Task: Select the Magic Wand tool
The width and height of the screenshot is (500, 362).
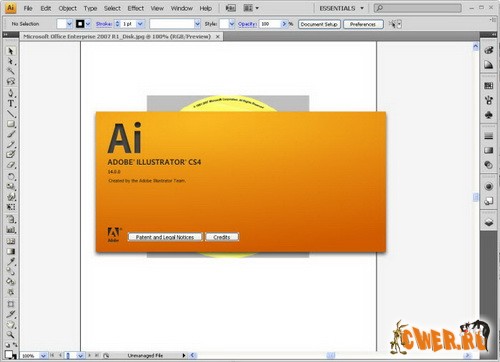Action: (11, 71)
